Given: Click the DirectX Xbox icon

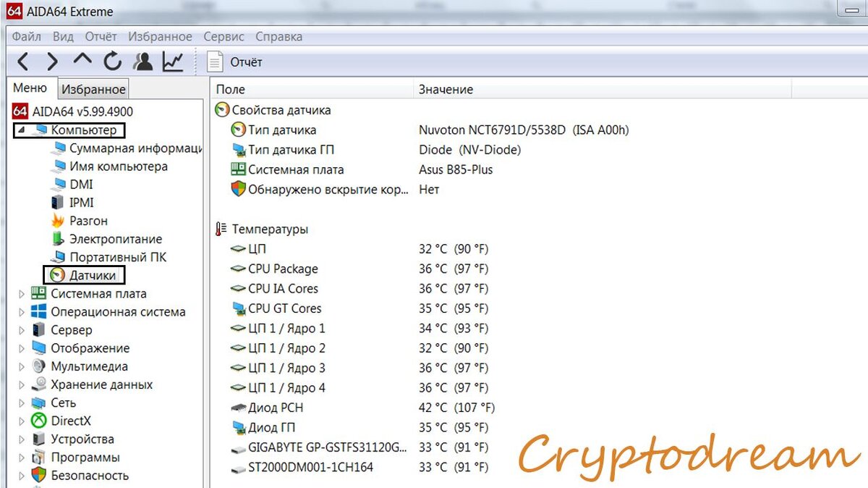Looking at the screenshot, I should coord(39,421).
